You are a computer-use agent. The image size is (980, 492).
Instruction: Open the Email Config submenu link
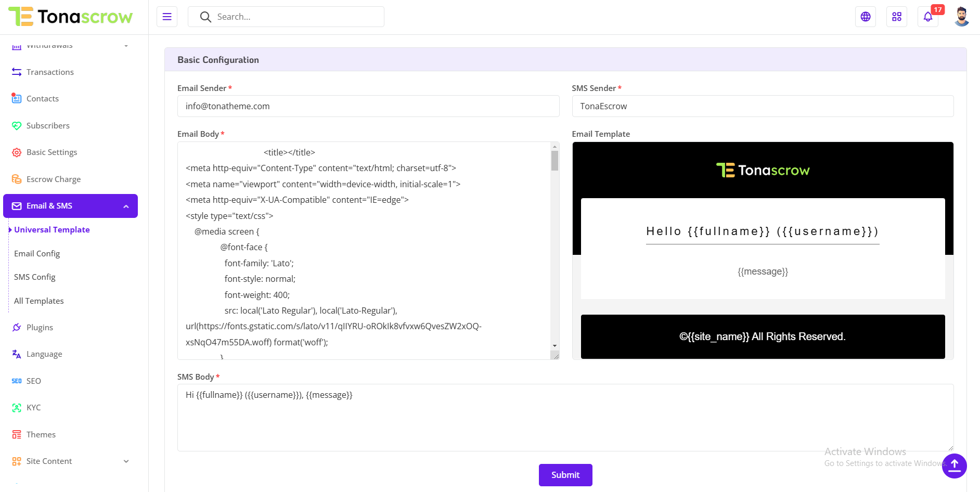(x=37, y=253)
